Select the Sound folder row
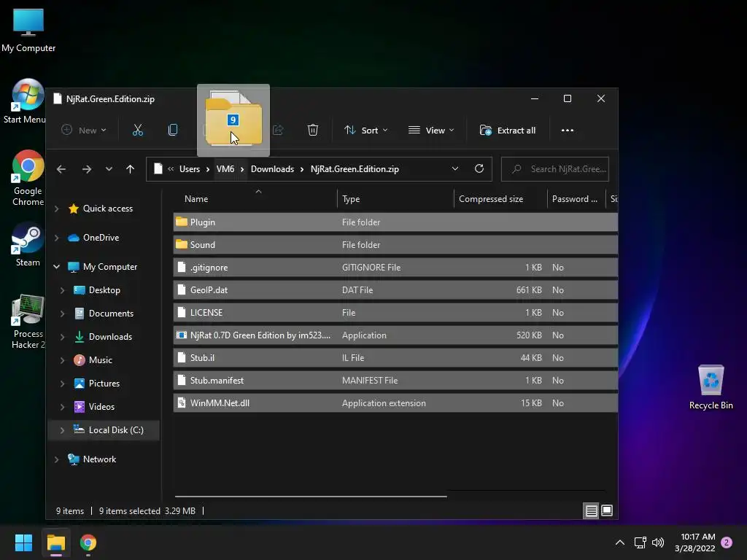Image resolution: width=747 pixels, height=560 pixels. pyautogui.click(x=395, y=245)
